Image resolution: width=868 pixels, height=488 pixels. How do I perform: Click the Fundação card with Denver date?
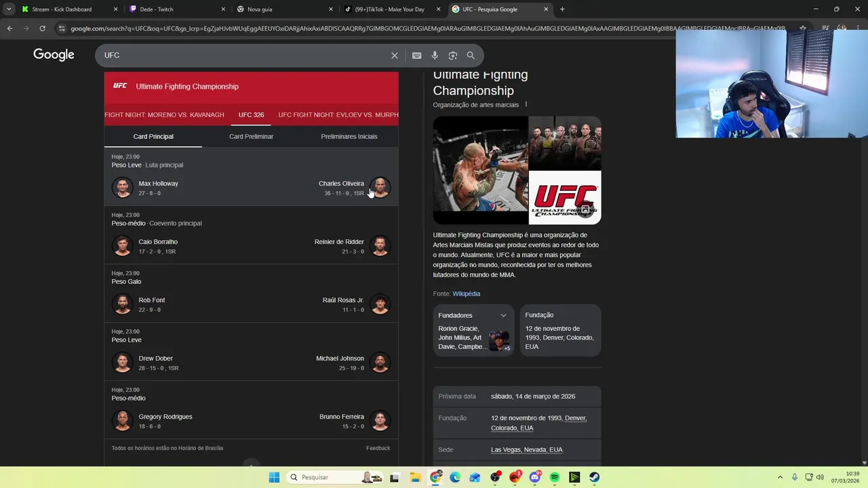click(560, 330)
